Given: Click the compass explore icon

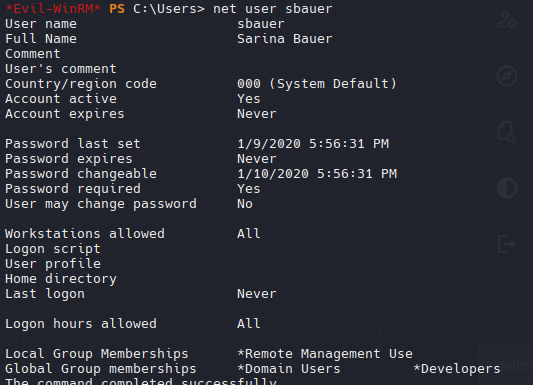Looking at the screenshot, I should pyautogui.click(x=507, y=76).
